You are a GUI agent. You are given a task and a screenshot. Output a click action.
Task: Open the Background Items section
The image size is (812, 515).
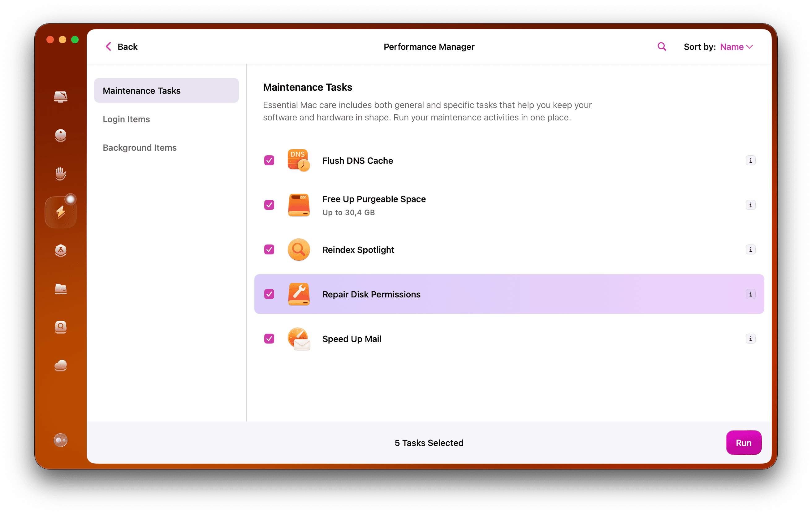pos(140,147)
